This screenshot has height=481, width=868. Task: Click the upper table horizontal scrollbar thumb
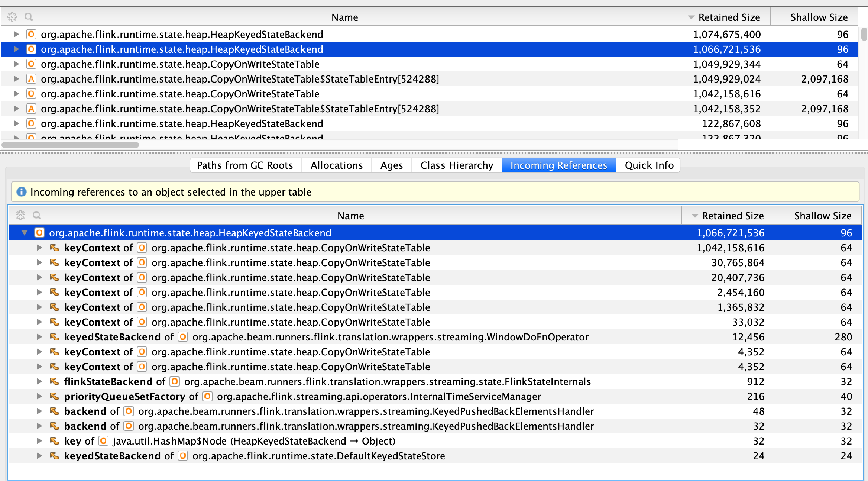click(x=71, y=145)
